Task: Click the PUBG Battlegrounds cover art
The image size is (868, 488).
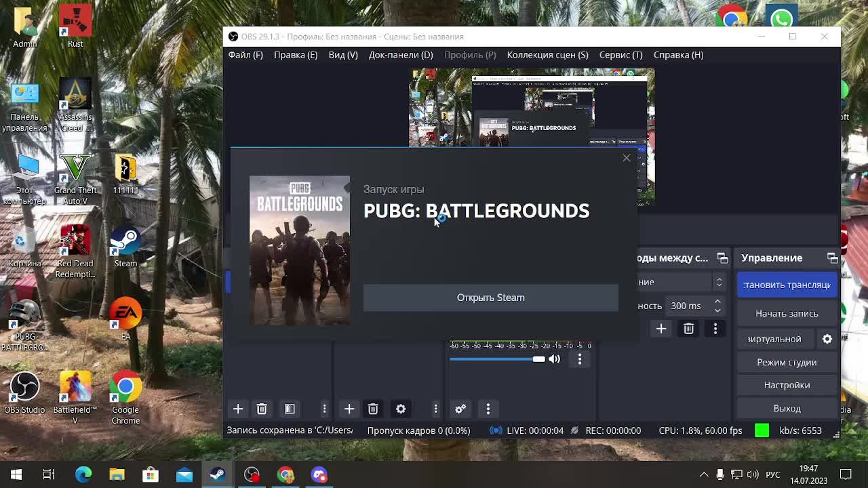Action: (x=300, y=251)
